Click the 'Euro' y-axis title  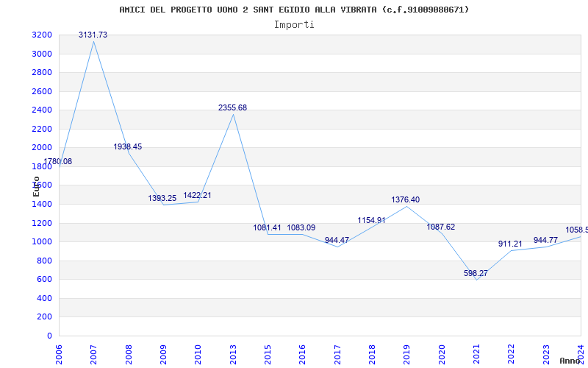tap(36, 186)
